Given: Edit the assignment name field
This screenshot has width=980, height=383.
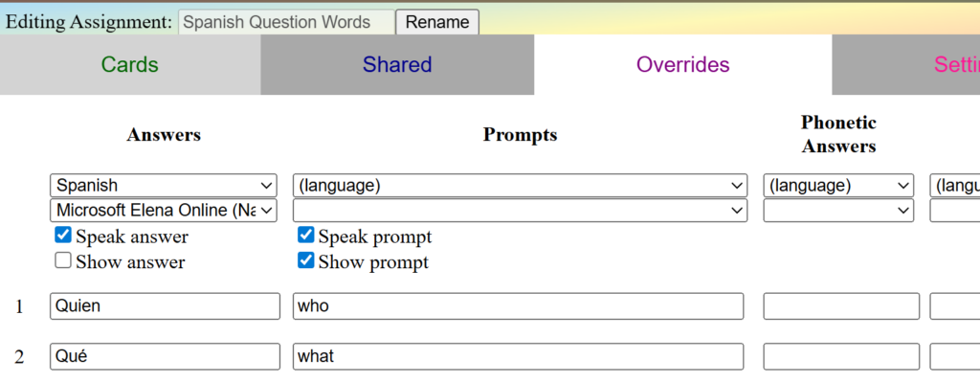Looking at the screenshot, I should pyautogui.click(x=285, y=22).
